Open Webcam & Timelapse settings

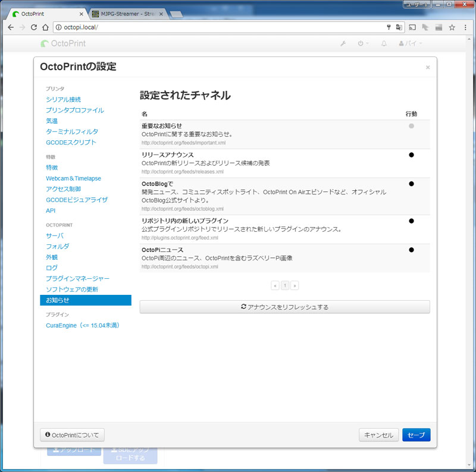click(73, 178)
